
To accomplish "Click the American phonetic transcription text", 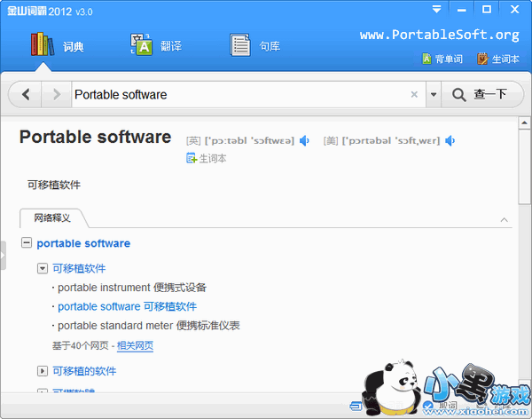I will coord(391,140).
